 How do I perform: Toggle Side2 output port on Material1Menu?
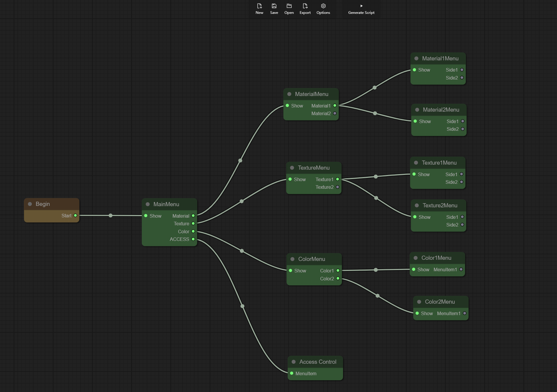462,78
